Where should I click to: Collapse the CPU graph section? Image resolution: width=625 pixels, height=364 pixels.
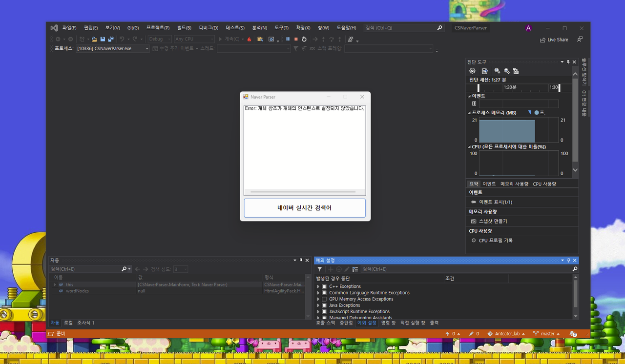(x=470, y=146)
